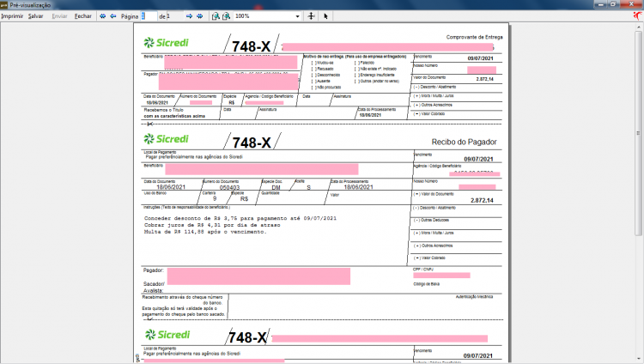The width and height of the screenshot is (644, 364).
Task: Click the 'Conceder desconto de R$ 3,75' instruction line
Action: [240, 219]
